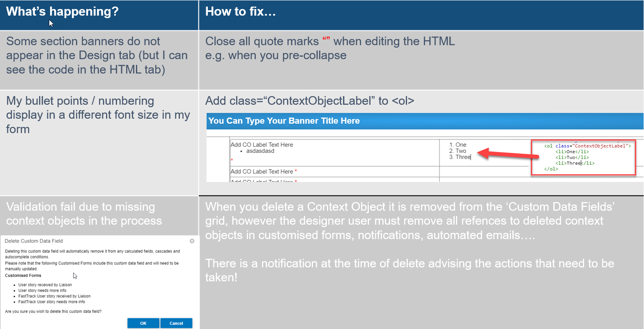Screen dimensions: 644x329
Task: Click 'Validation fail due to missing context objects' text
Action: [x=84, y=214]
